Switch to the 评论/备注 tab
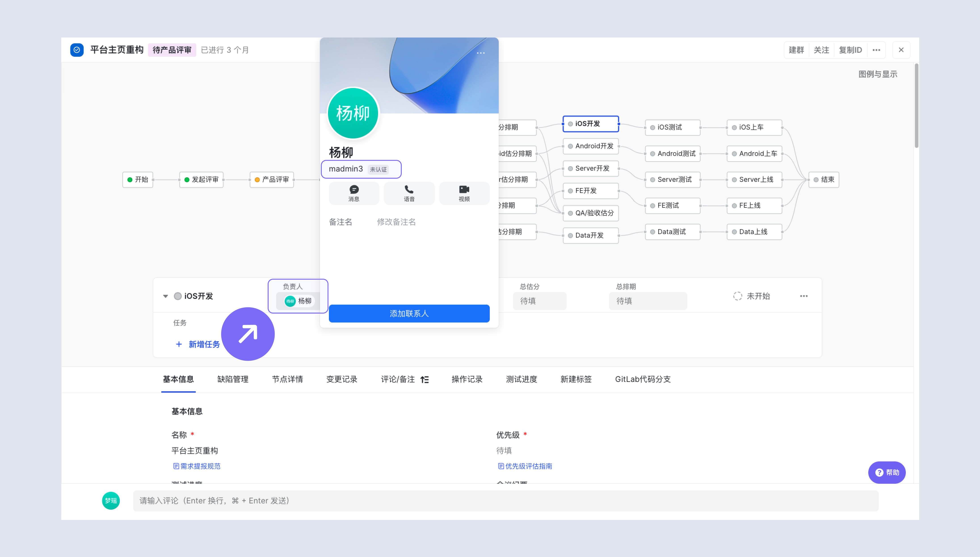The width and height of the screenshot is (980, 557). point(397,379)
